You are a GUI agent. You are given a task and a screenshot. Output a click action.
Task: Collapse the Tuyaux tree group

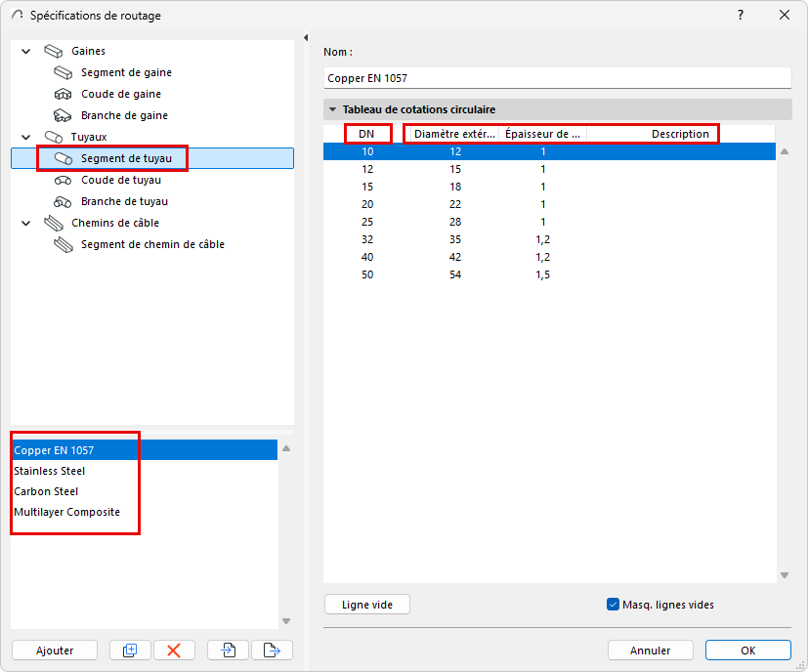pyautogui.click(x=25, y=137)
